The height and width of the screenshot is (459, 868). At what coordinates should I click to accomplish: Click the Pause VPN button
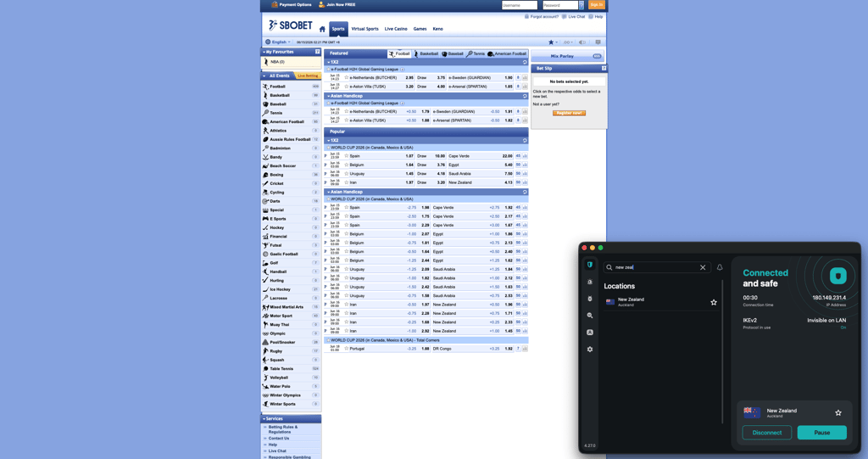tap(821, 433)
